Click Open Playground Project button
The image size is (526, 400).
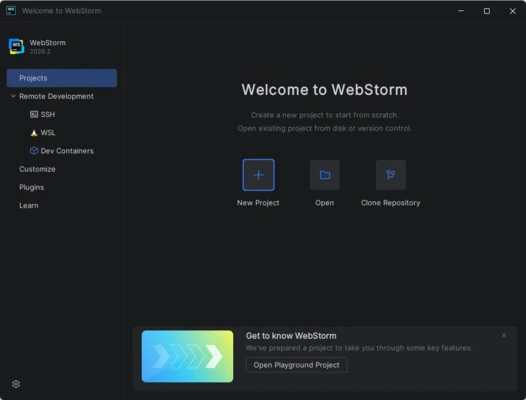click(297, 365)
